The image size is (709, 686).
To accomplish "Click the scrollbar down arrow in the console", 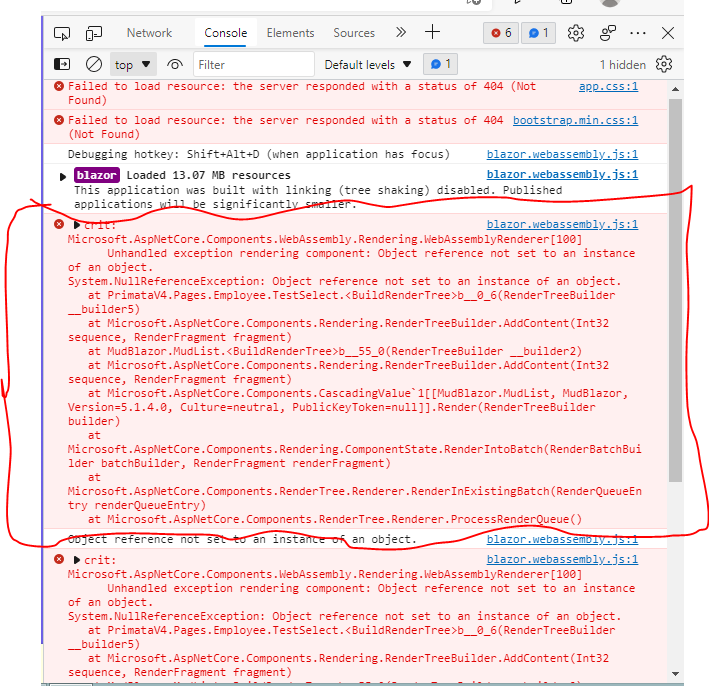I will (676, 673).
